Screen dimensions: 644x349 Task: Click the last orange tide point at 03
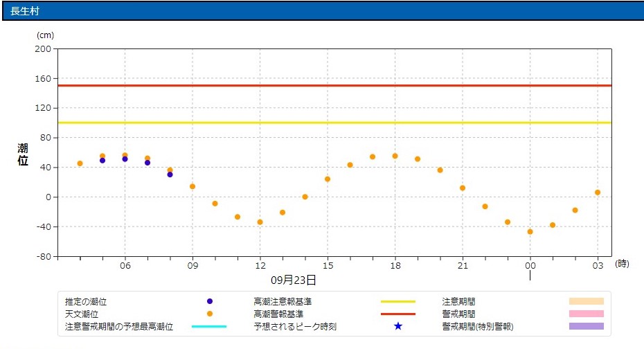click(598, 193)
